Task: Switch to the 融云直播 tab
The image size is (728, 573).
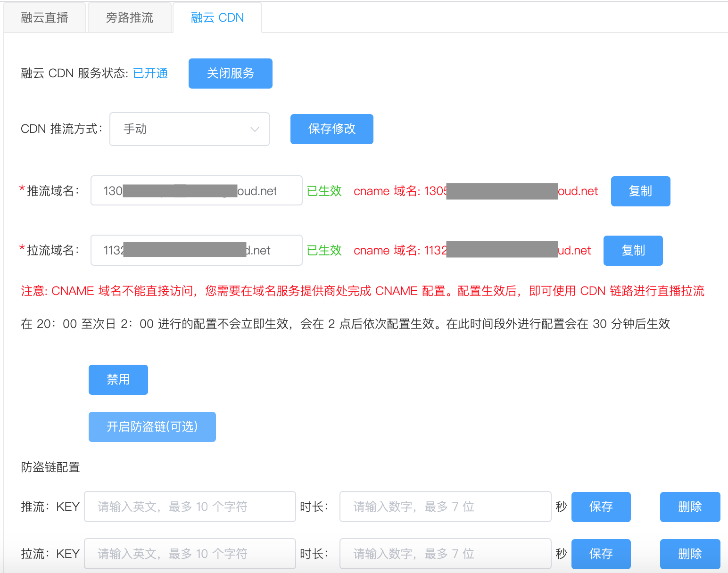Action: click(x=44, y=17)
